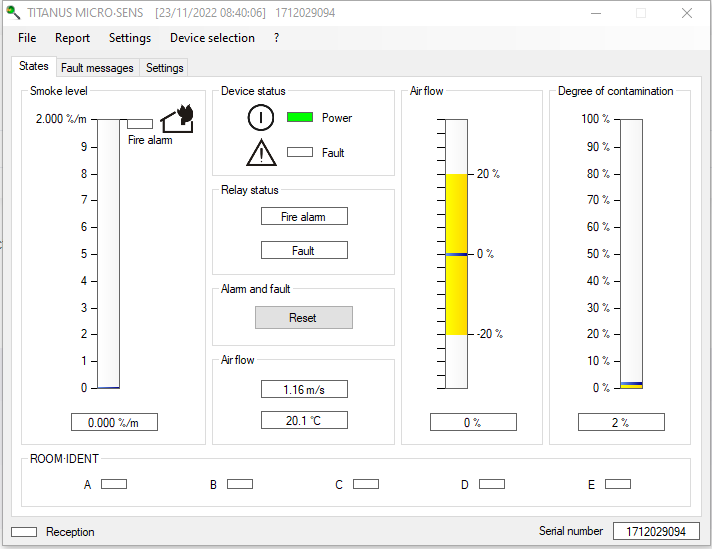Click the Fault indicator in Device status
The image size is (712, 549).
click(300, 152)
